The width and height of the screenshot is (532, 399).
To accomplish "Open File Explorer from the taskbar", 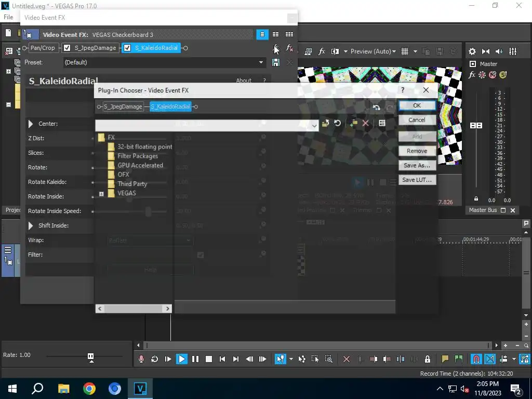I will tap(63, 388).
